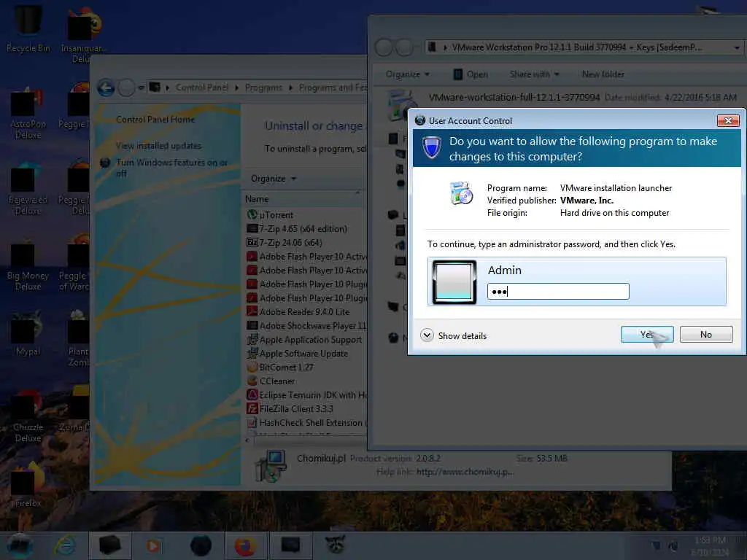Click Programs breadcrumb segment
Viewport: 747px width, 560px height.
point(263,87)
